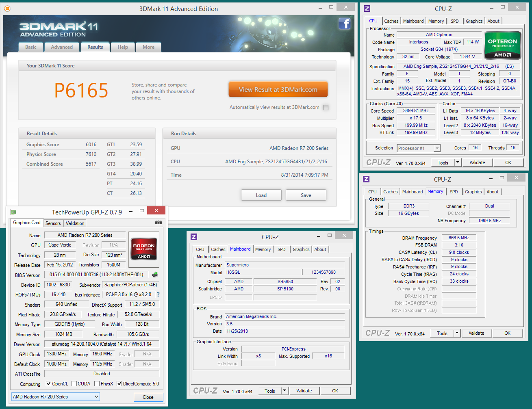Click Tools button in the CPU-Z Mainboard window
This screenshot has height=409, width=532.
(270, 391)
